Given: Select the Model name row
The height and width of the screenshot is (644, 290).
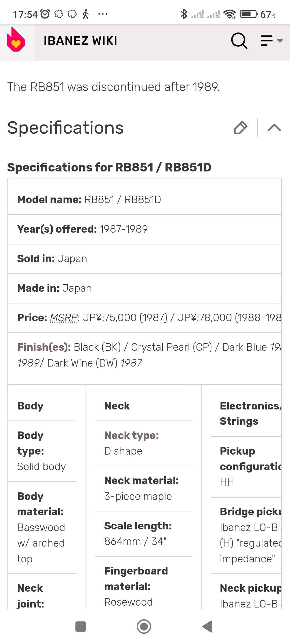Looking at the screenshot, I should tap(144, 200).
